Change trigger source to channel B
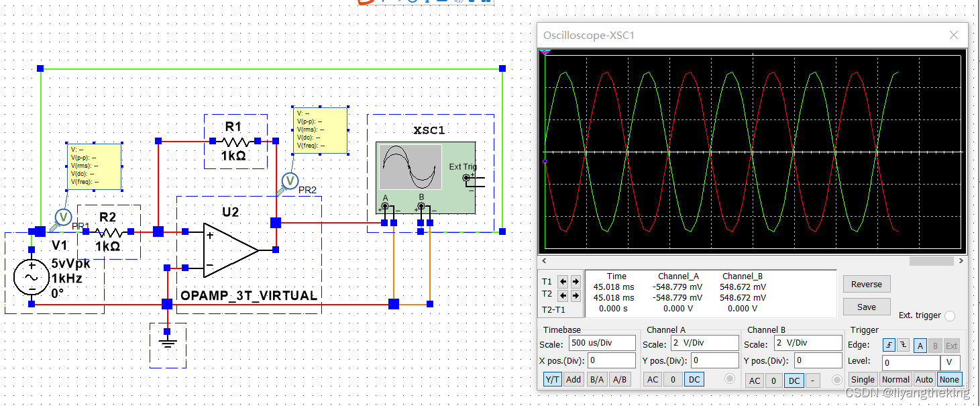Screen dimensions: 980x406 [x=935, y=345]
